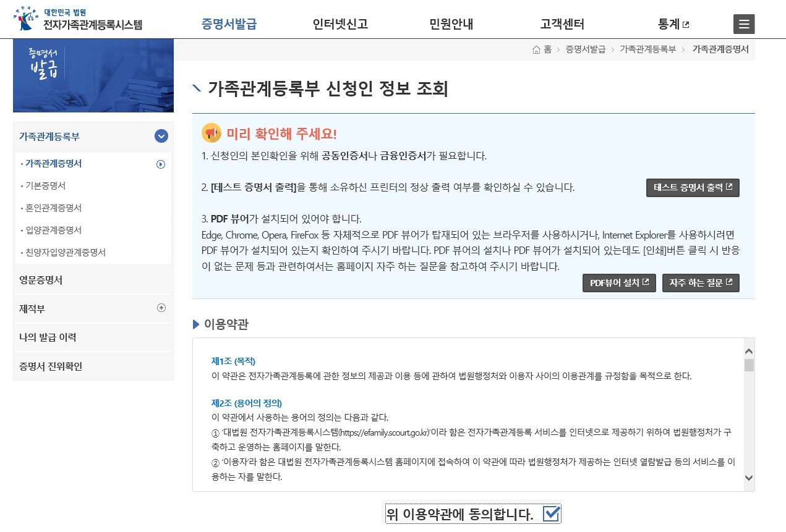The width and height of the screenshot is (786, 532).
Task: Click the 테스트 증명서 출력 button
Action: pyautogui.click(x=693, y=188)
